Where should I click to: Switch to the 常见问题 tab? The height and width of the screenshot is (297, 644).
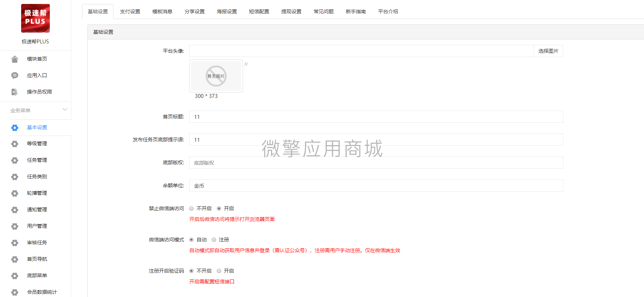click(x=324, y=11)
